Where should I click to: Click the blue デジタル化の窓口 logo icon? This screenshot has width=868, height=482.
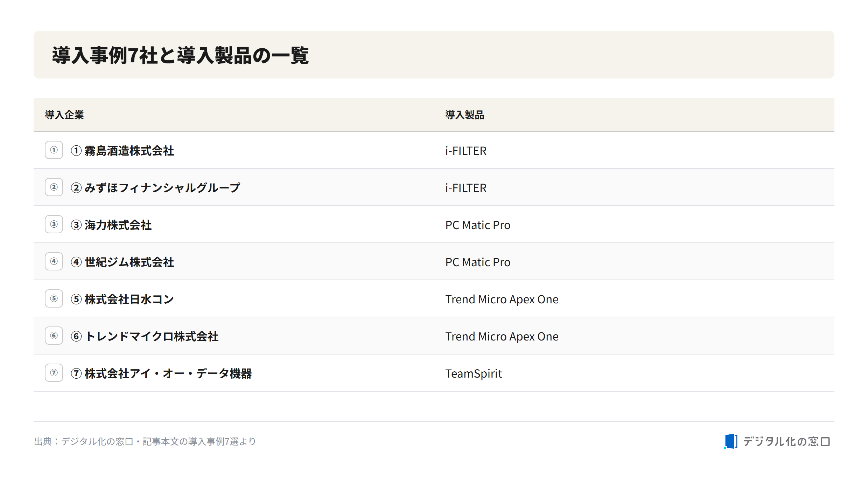pyautogui.click(x=731, y=441)
